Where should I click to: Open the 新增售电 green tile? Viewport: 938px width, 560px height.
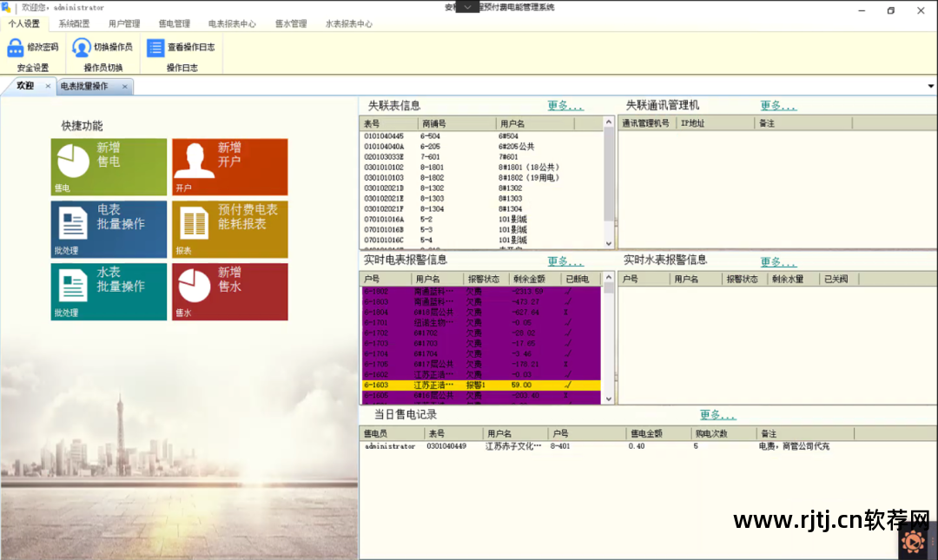point(109,167)
